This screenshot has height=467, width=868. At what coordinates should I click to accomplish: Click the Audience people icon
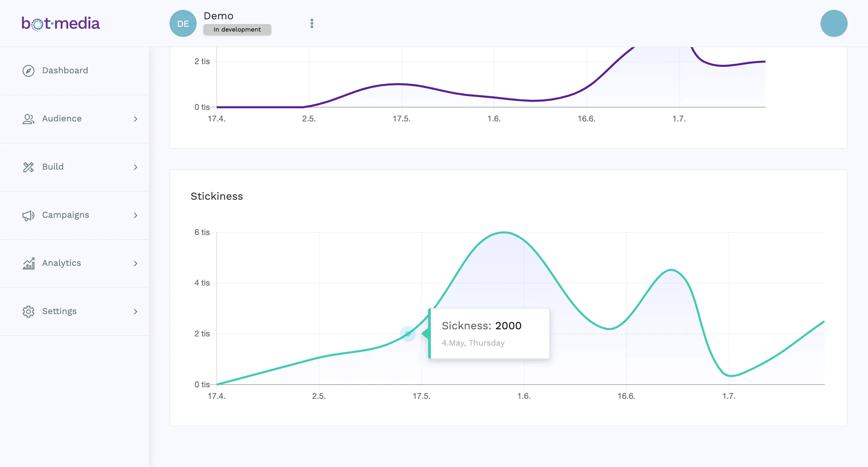(x=28, y=119)
